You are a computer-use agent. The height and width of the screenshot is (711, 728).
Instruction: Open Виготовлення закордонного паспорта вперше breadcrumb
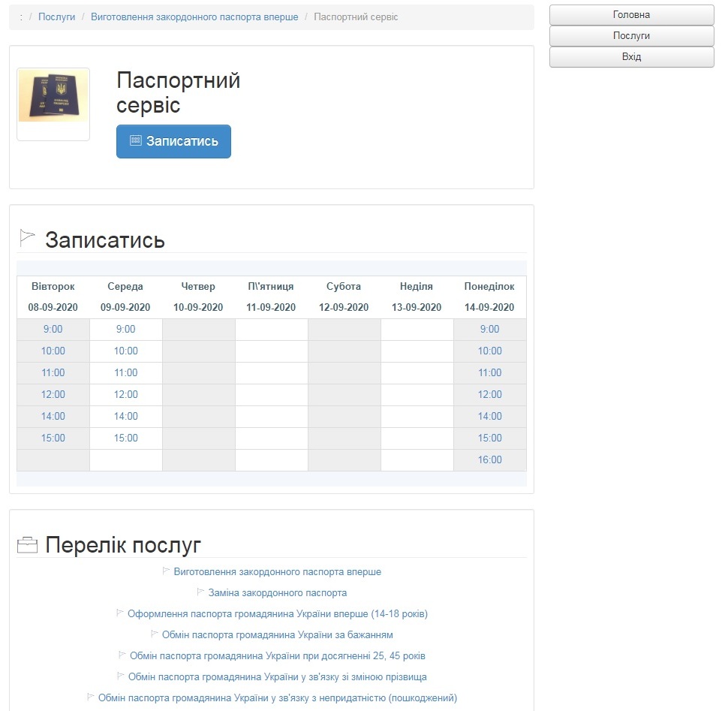(x=194, y=17)
